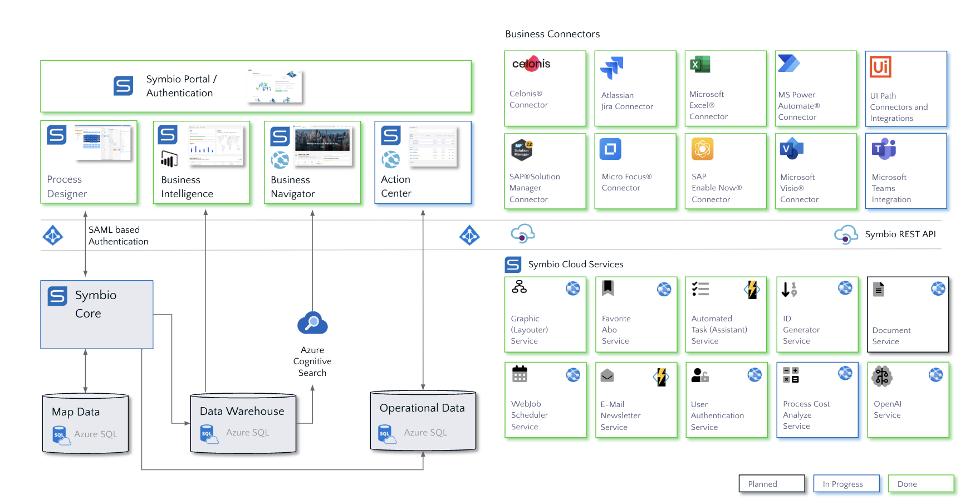This screenshot has height=499, width=980.
Task: Open the Action Center module label
Action: [x=396, y=186]
